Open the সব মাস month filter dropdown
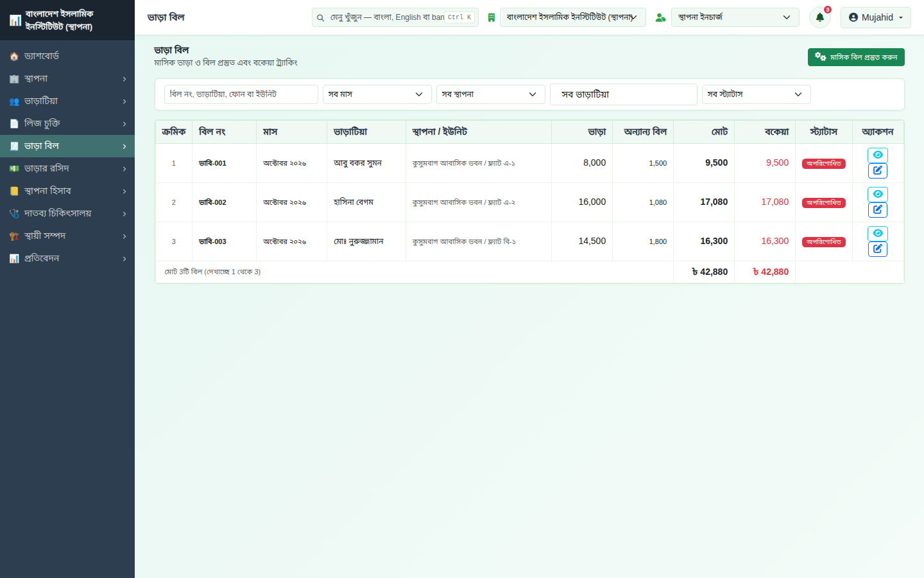 point(377,94)
